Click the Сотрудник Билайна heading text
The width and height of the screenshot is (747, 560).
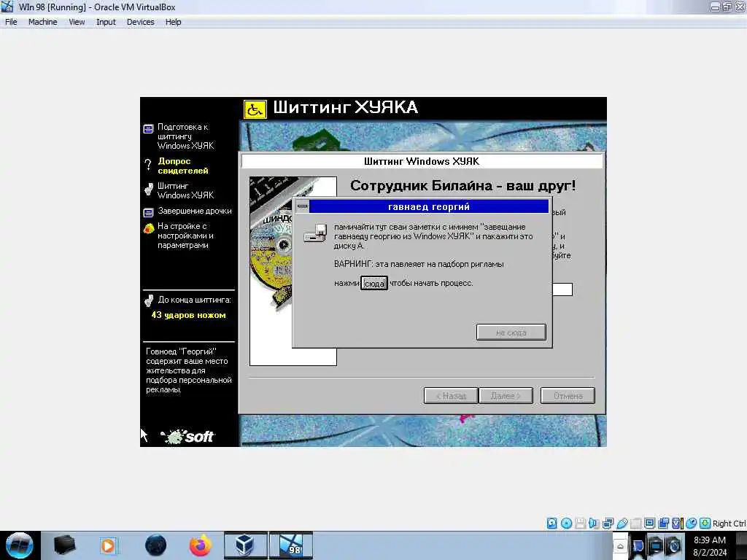pyautogui.click(x=462, y=186)
